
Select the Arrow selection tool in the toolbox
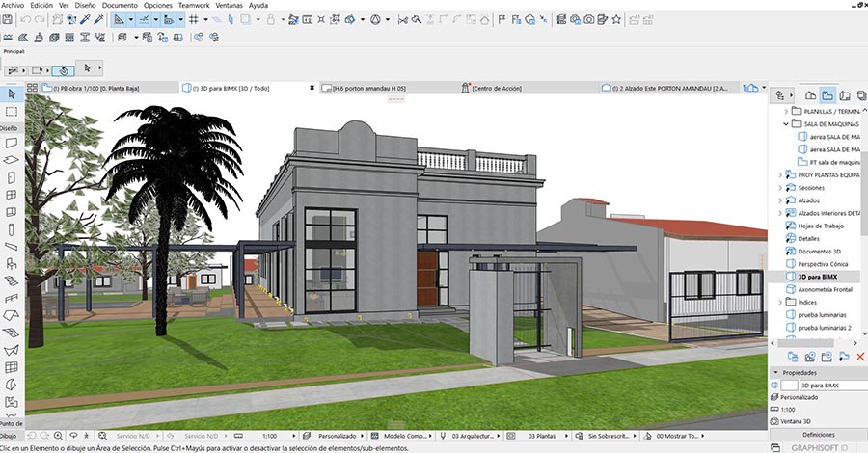coord(11,94)
